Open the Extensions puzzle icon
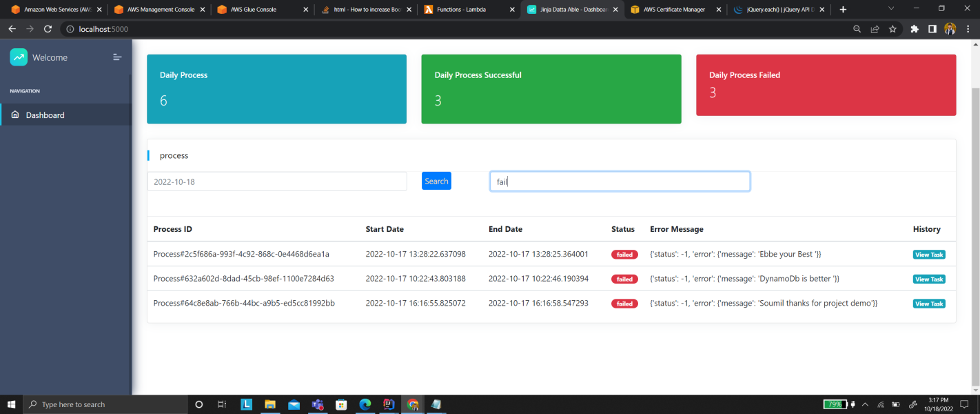 pyautogui.click(x=915, y=29)
